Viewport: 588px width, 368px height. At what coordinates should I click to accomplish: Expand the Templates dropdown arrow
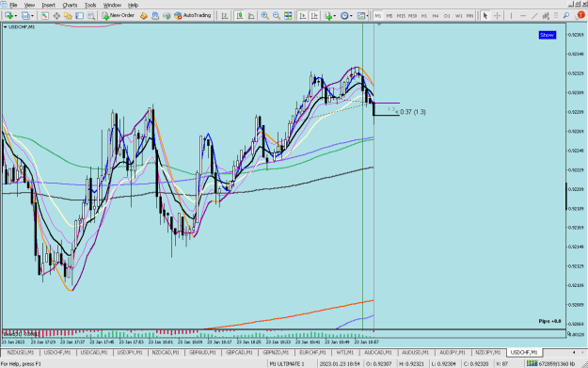[x=367, y=16]
